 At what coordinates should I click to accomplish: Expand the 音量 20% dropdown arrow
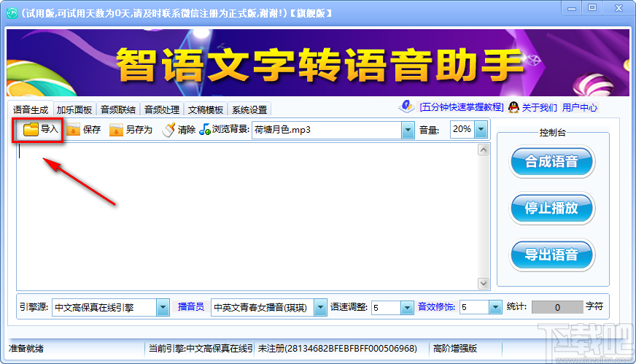(x=481, y=130)
